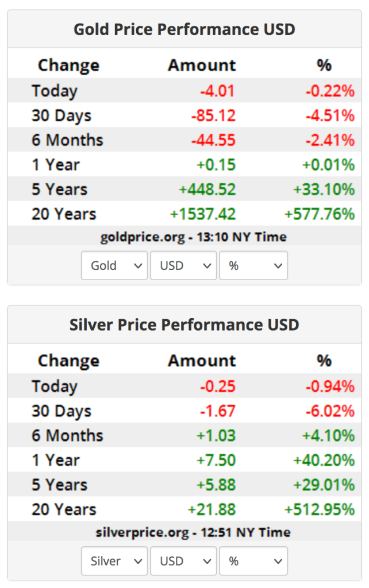Click gold's 30 Days amount -85.12
The height and width of the screenshot is (588, 369).
[x=213, y=115]
